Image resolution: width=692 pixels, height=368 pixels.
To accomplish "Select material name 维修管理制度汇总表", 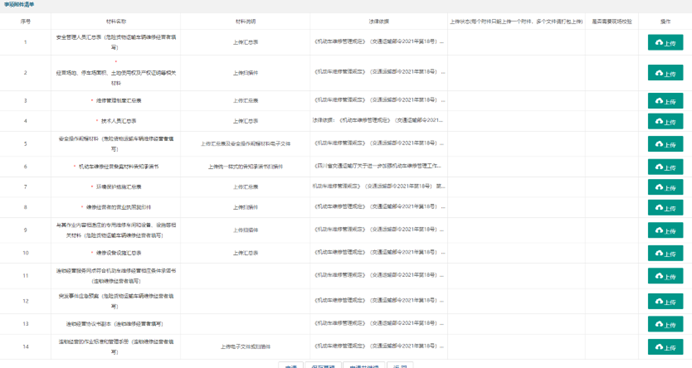I will point(118,101).
